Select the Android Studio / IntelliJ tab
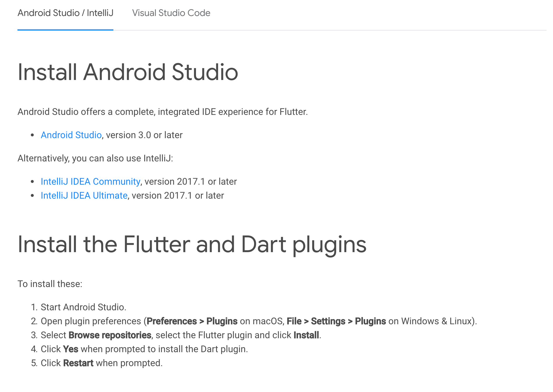This screenshot has width=553, height=392. tap(65, 13)
